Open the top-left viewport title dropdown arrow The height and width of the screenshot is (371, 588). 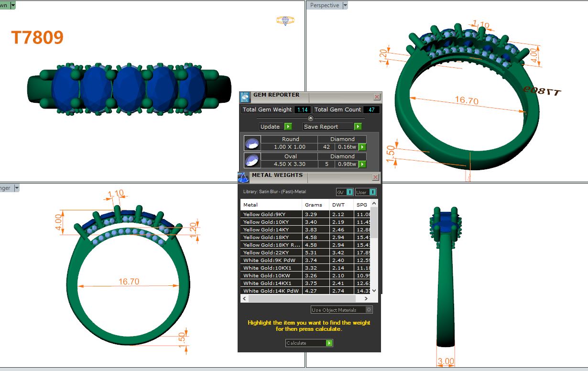click(x=13, y=5)
